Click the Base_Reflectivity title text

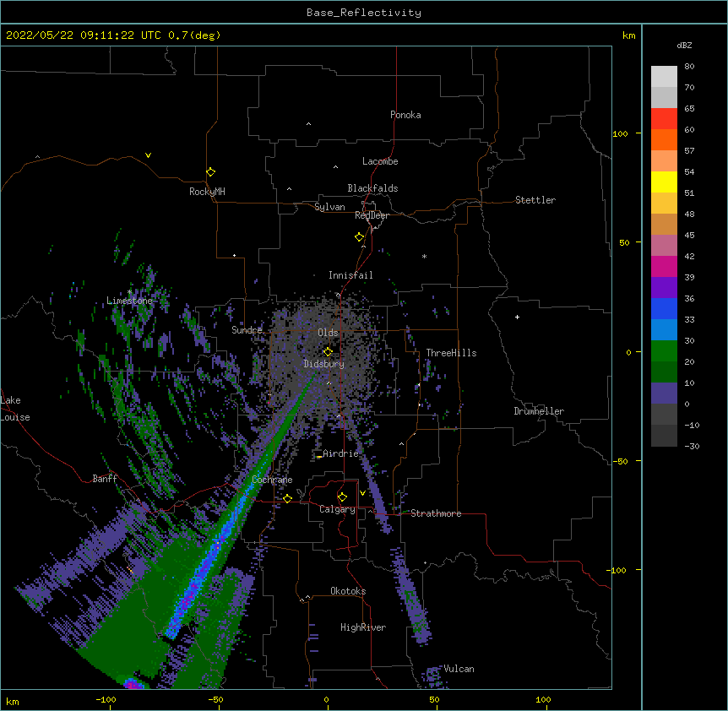click(364, 13)
